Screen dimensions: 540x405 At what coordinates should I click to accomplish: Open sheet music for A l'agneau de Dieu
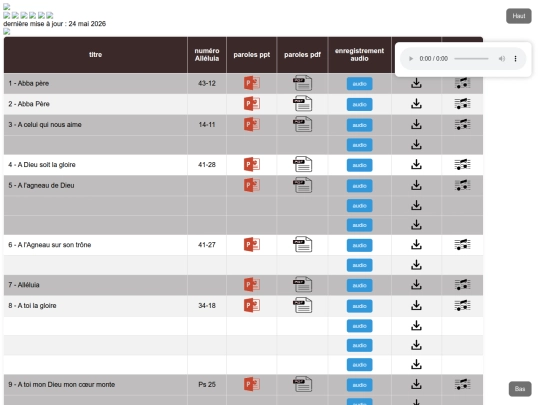tap(463, 185)
